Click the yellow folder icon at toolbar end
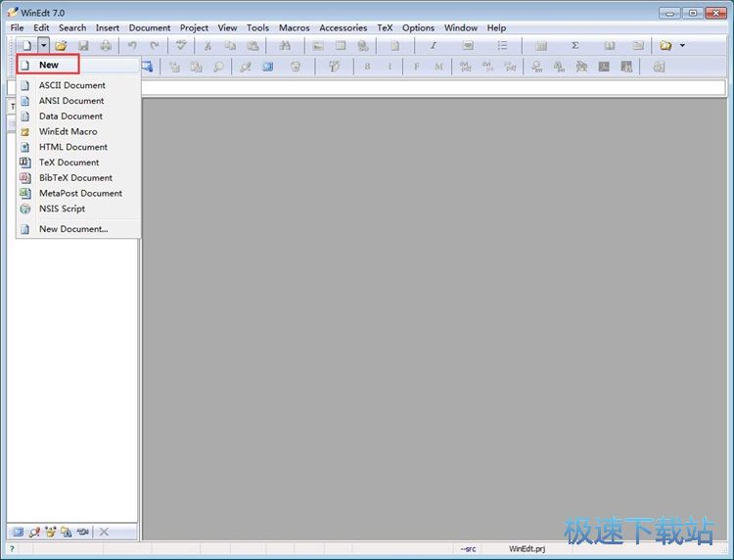The width and height of the screenshot is (734, 560). coord(665,45)
